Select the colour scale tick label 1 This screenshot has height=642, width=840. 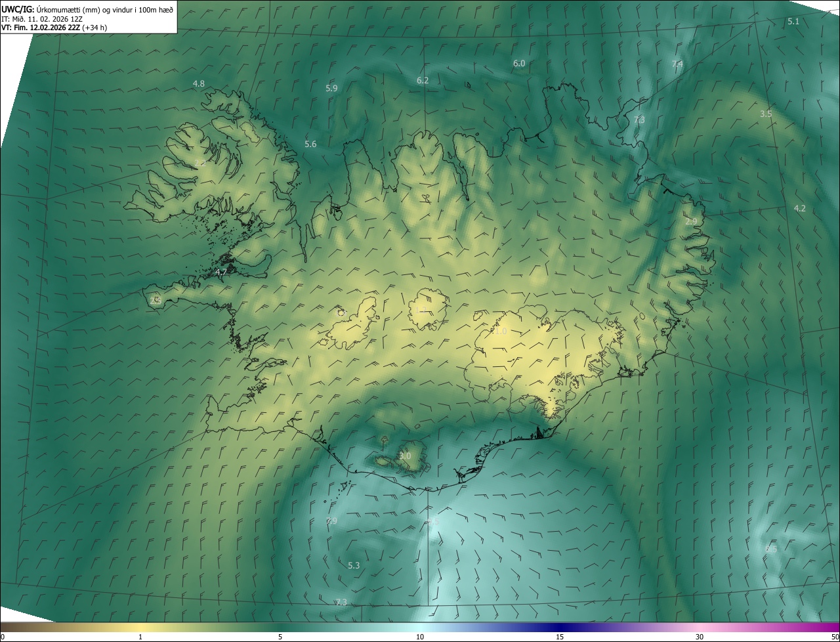(x=140, y=637)
